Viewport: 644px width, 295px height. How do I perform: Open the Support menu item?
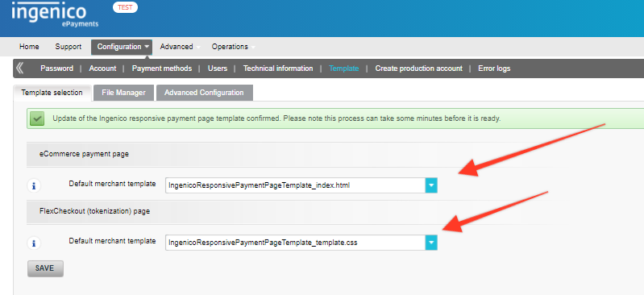click(x=69, y=47)
